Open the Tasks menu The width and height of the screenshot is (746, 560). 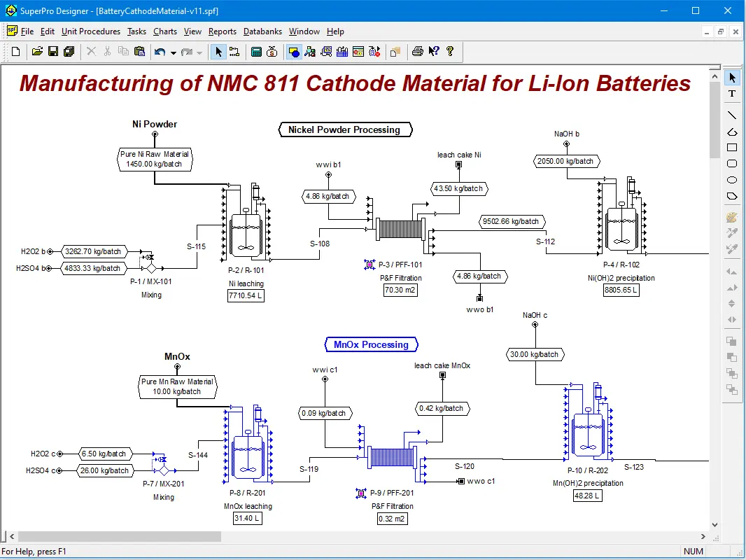pyautogui.click(x=136, y=31)
